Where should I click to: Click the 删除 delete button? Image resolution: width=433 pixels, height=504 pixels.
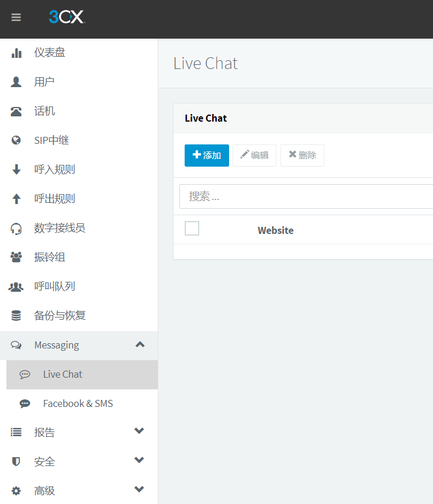tap(302, 156)
